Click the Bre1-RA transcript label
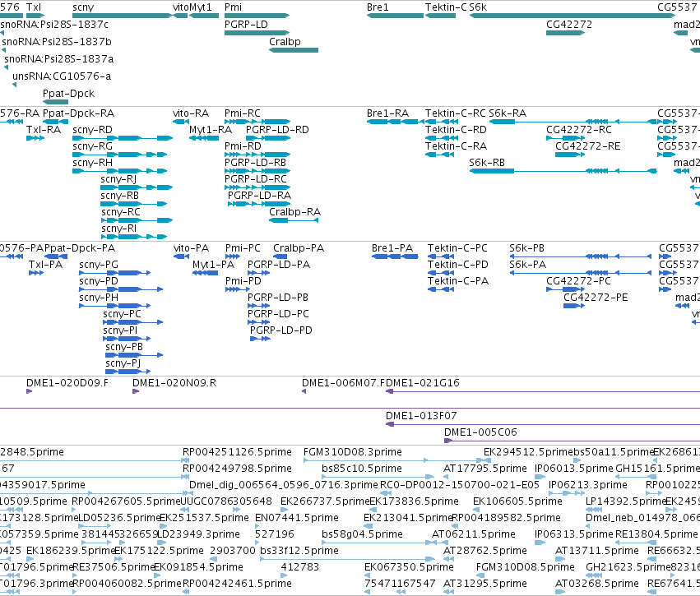700x596 pixels. pos(387,113)
